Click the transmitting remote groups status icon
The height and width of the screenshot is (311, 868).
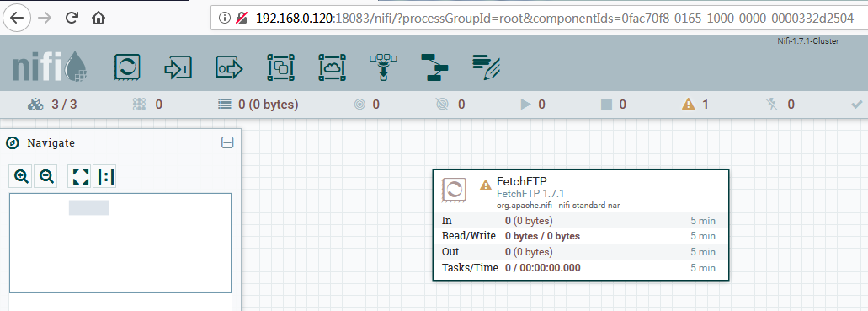(359, 105)
